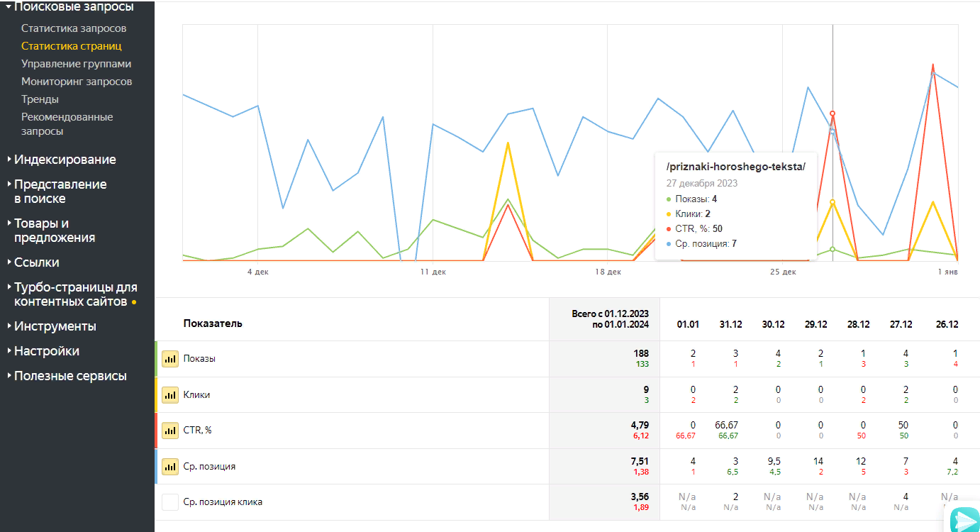Click total Показы value 188
Screen dimensions: 980x532
point(641,353)
